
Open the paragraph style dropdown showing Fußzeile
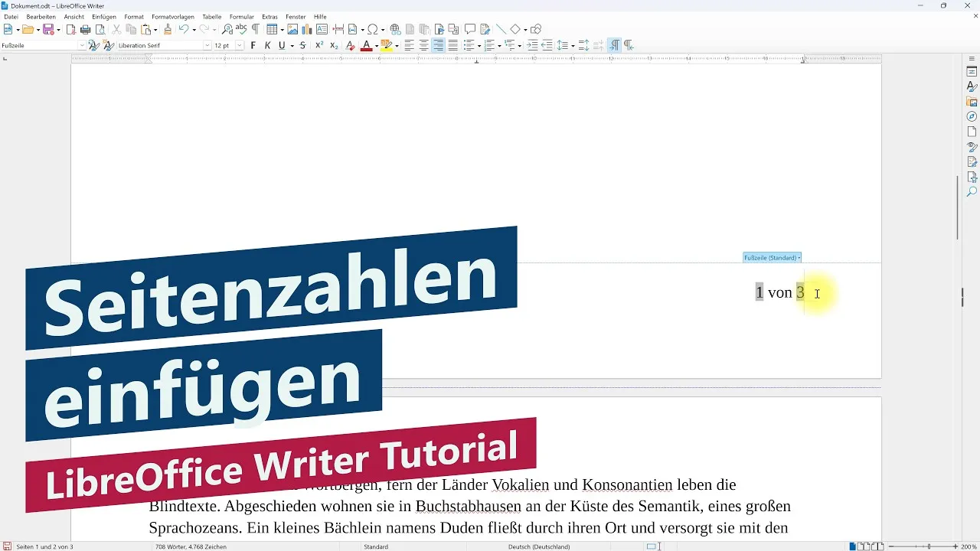pos(82,45)
